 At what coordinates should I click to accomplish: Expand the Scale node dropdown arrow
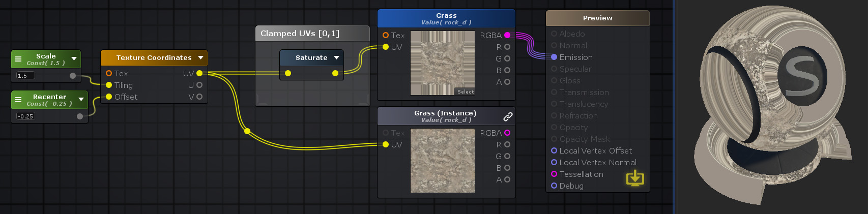74,59
